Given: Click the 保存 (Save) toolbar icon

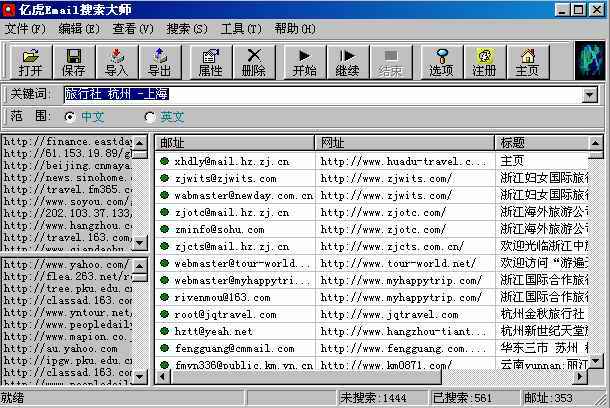Looking at the screenshot, I should [74, 62].
